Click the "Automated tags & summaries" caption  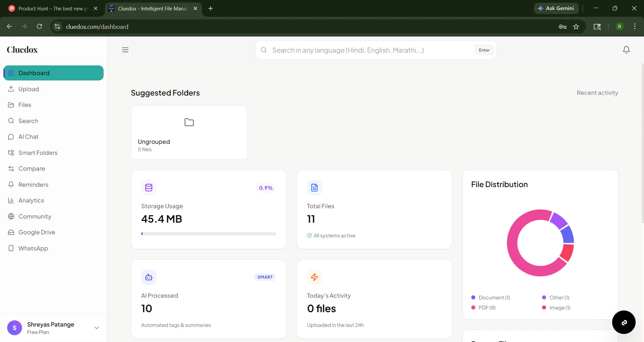pyautogui.click(x=176, y=325)
